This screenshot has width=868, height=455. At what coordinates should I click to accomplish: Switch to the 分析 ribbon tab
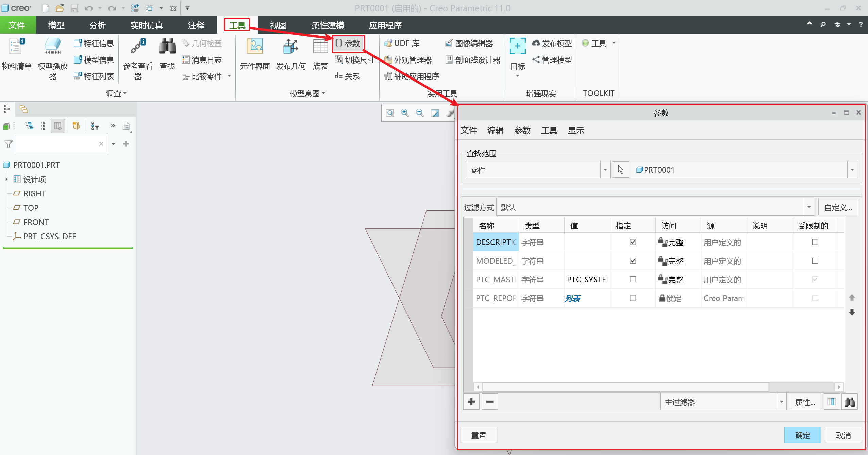[x=98, y=25]
